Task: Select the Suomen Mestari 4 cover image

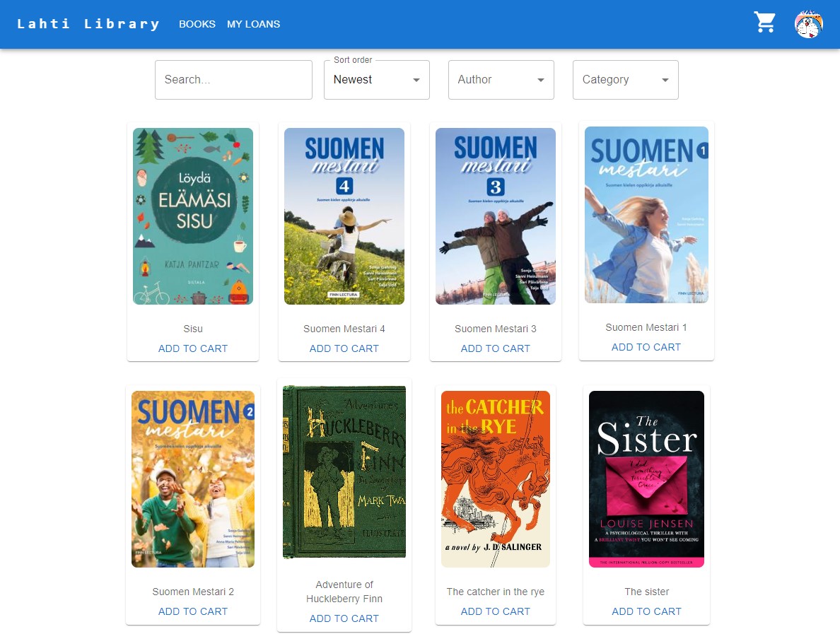Action: click(x=344, y=216)
